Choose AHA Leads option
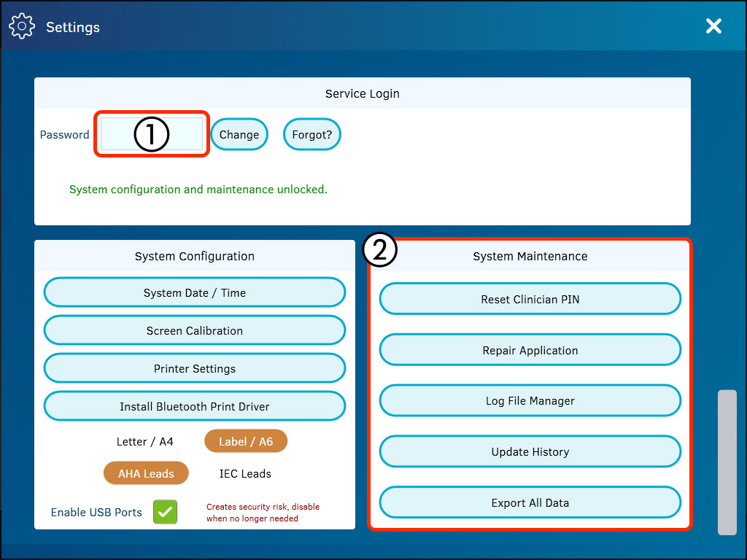Screen dimensions: 747x560 (146, 473)
